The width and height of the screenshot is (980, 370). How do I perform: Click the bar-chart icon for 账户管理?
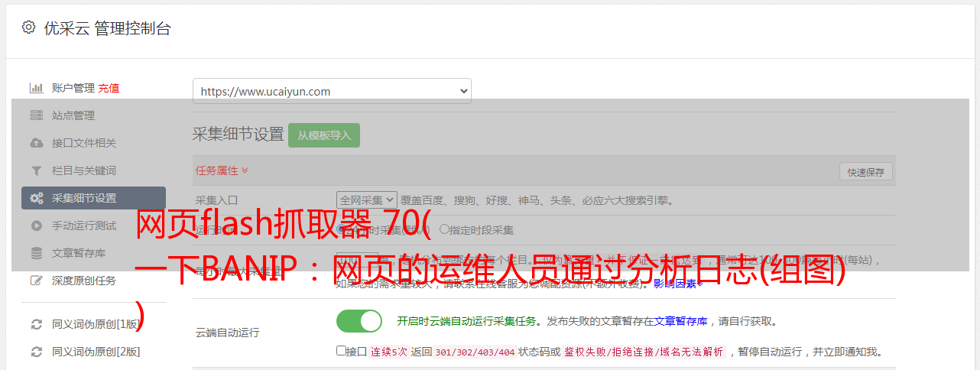click(36, 88)
